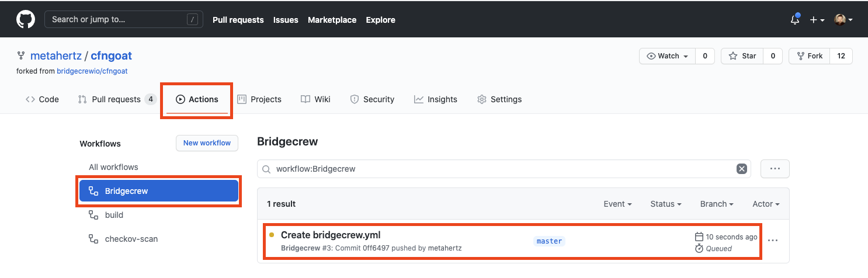
Task: Open the run's three-dot menu
Action: point(773,240)
